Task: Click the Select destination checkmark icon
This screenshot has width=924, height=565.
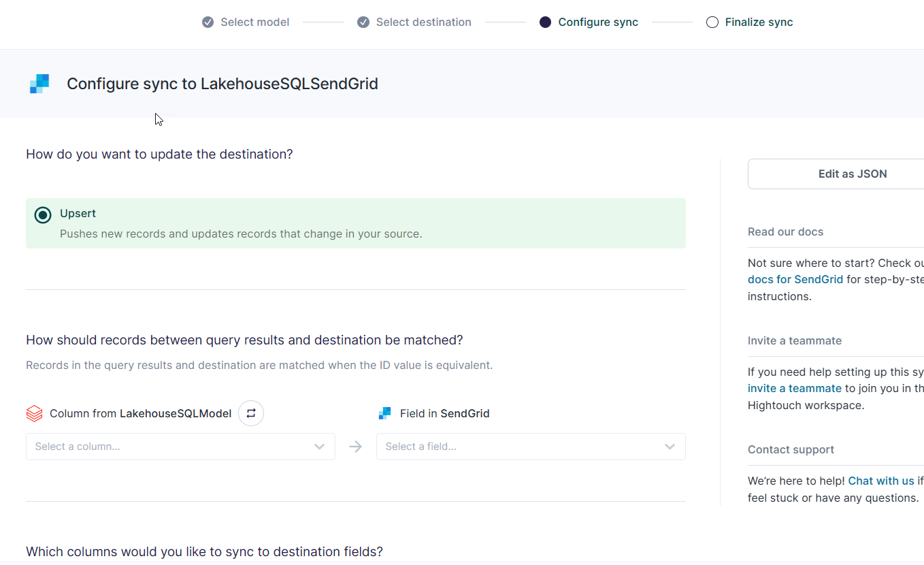Action: tap(363, 22)
